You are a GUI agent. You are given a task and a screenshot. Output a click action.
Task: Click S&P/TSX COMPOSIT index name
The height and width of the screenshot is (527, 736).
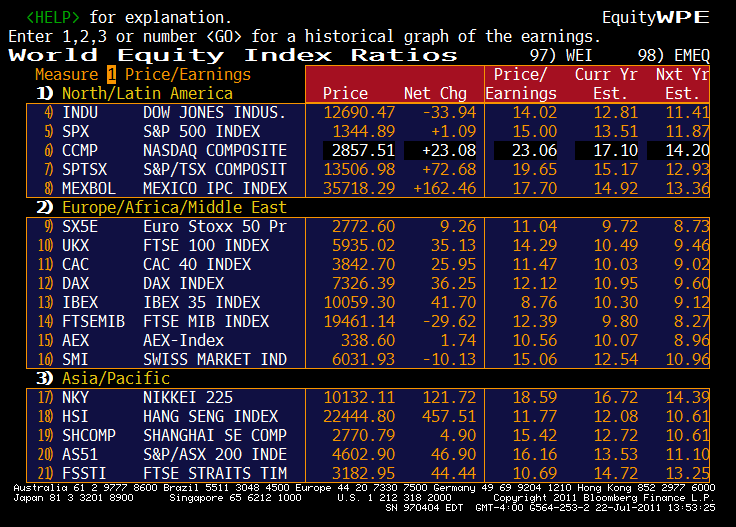215,169
